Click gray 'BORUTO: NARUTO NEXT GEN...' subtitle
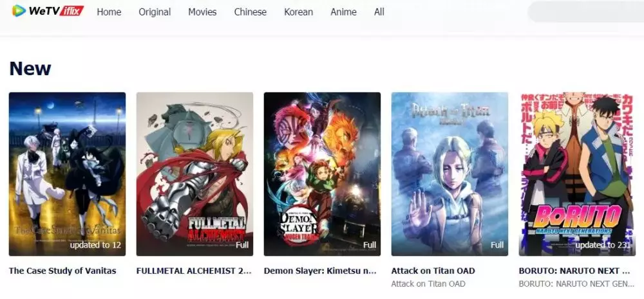The width and height of the screenshot is (644, 299). tap(576, 284)
